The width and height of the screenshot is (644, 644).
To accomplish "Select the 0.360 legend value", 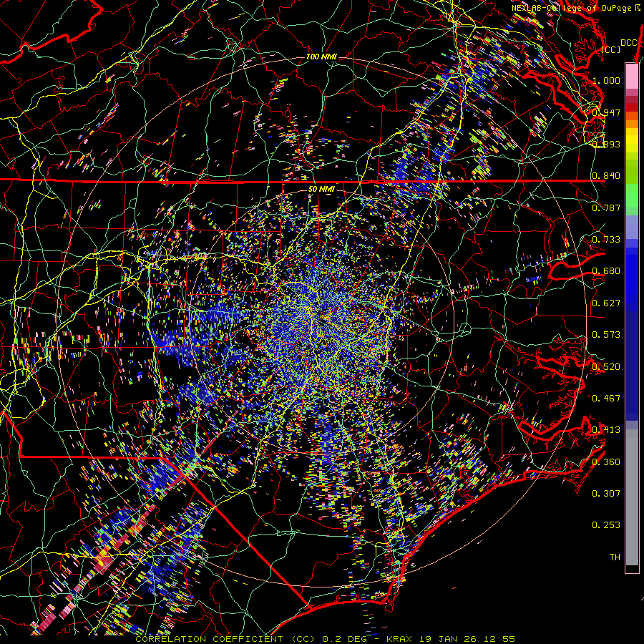I will pos(606,462).
